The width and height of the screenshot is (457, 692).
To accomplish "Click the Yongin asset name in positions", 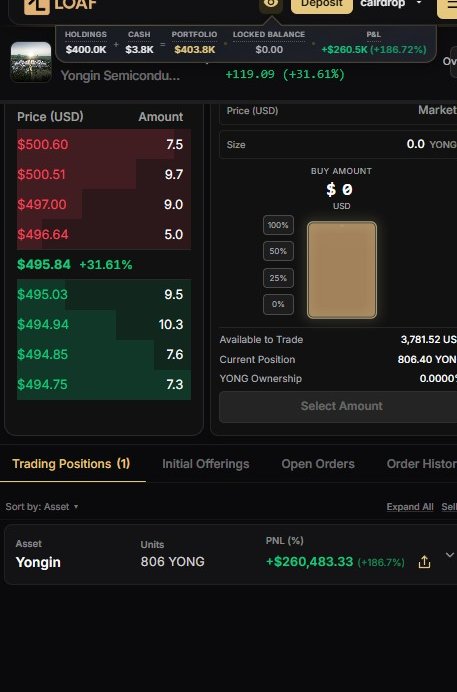I will pos(38,562).
